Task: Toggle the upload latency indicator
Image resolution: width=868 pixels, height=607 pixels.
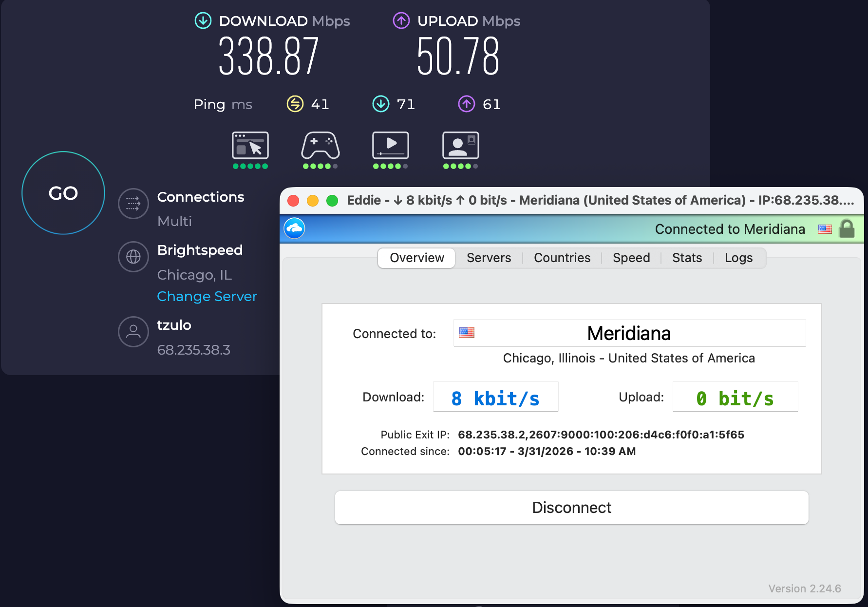Action: (x=466, y=104)
